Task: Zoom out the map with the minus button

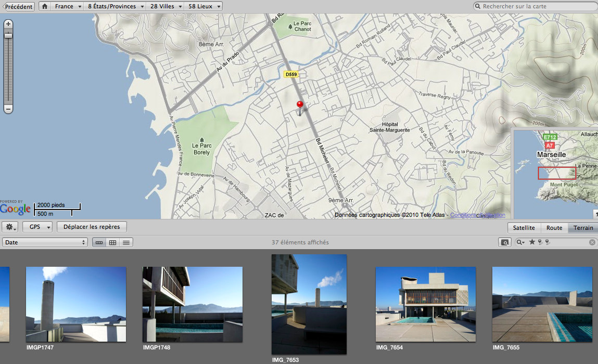Action: click(8, 109)
